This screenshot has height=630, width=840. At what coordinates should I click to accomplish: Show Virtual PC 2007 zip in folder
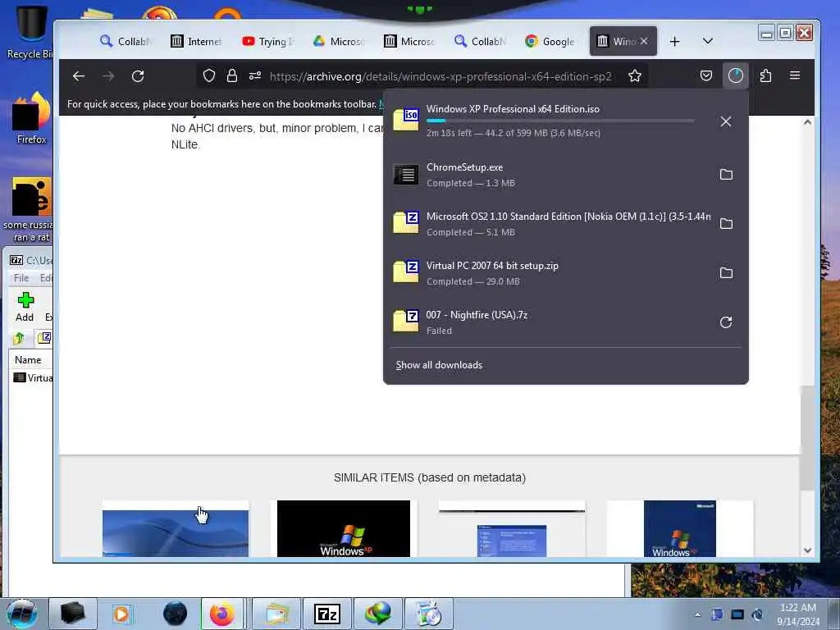[x=726, y=273]
